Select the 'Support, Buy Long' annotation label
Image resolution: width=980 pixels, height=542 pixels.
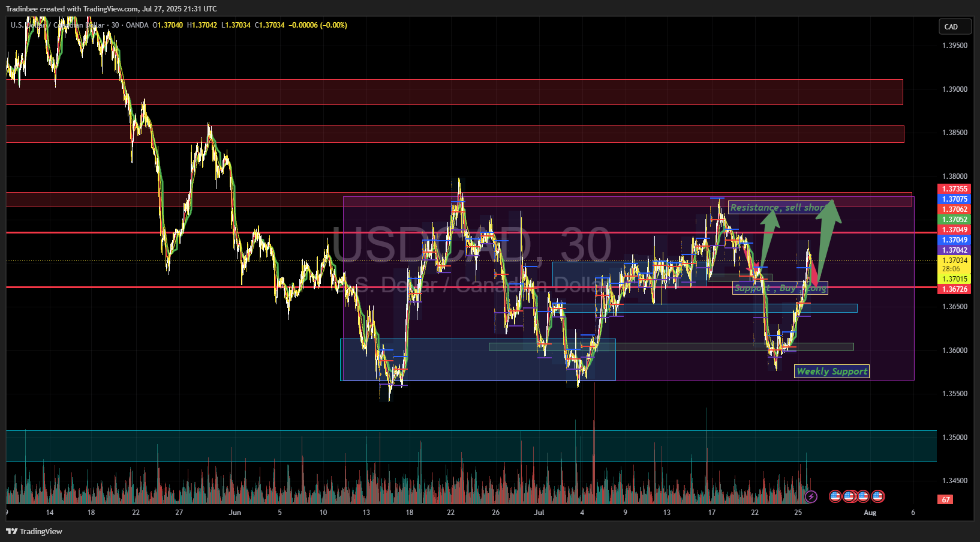pos(780,288)
